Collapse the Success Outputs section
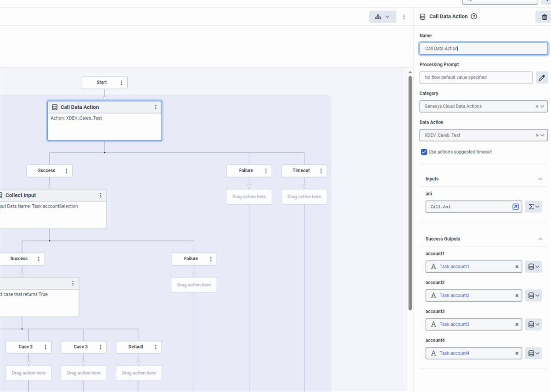Screen dimensions: 551x392 click(x=540, y=239)
